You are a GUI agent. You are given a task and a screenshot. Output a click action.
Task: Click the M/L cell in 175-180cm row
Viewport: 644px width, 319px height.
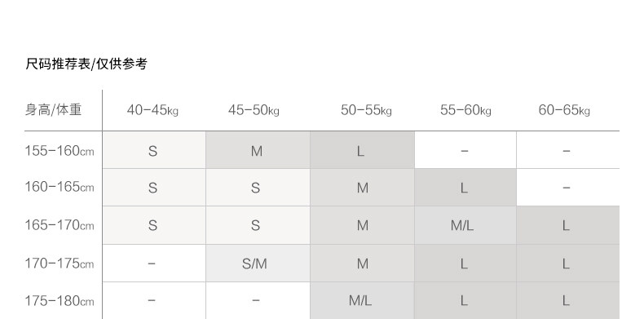click(x=362, y=300)
